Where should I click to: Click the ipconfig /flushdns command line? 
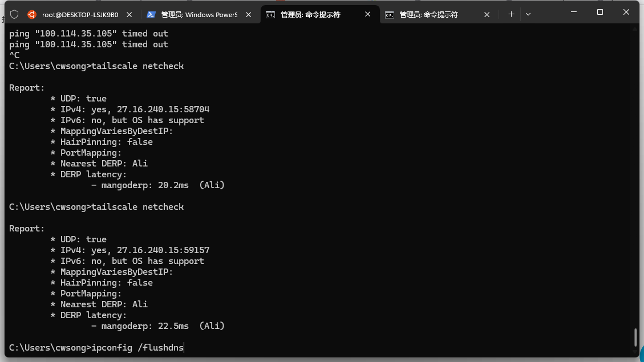[x=96, y=348]
